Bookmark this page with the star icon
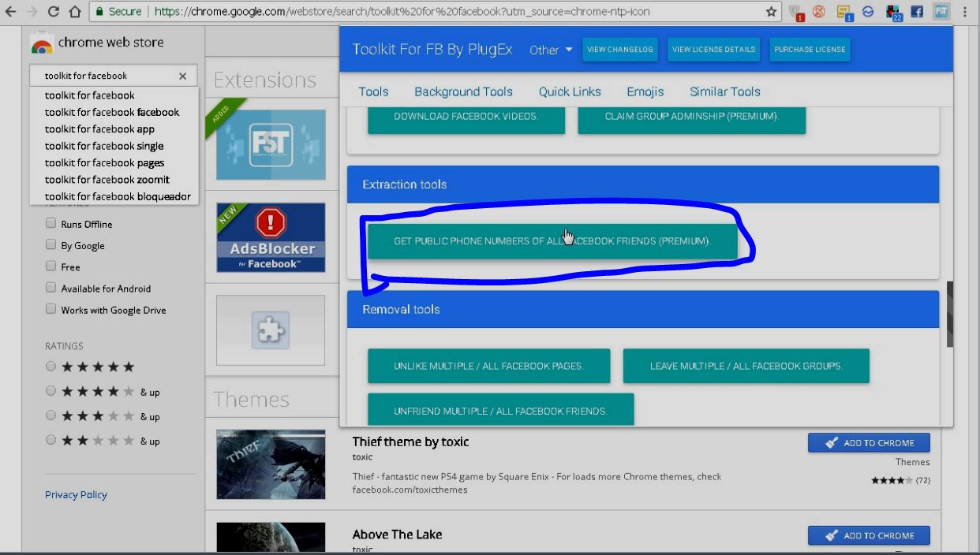 pyautogui.click(x=771, y=12)
